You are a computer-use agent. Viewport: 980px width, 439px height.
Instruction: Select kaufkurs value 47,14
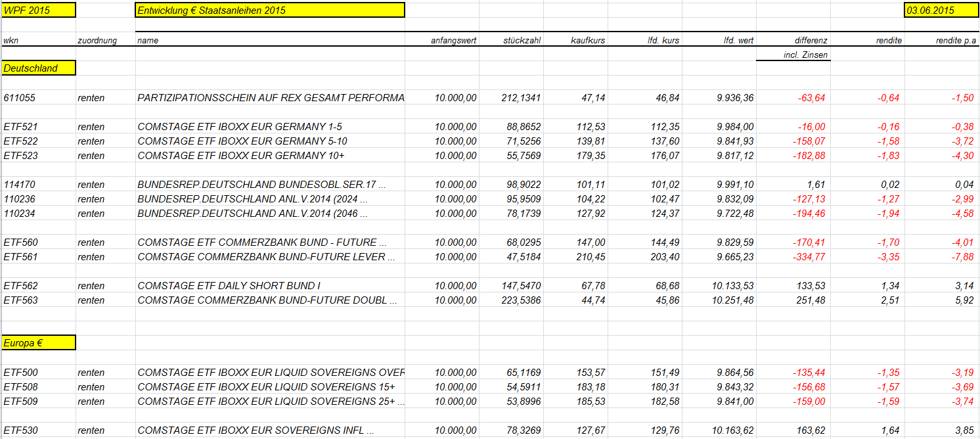576,98
